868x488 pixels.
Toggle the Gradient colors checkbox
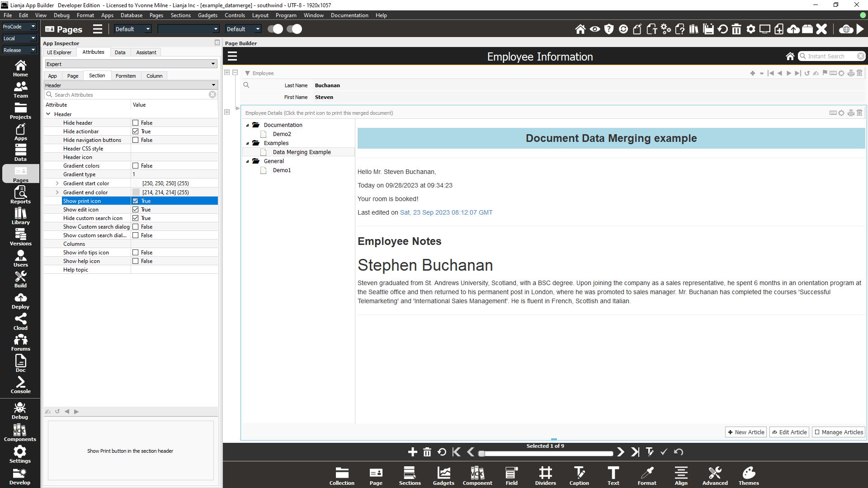[x=135, y=166]
